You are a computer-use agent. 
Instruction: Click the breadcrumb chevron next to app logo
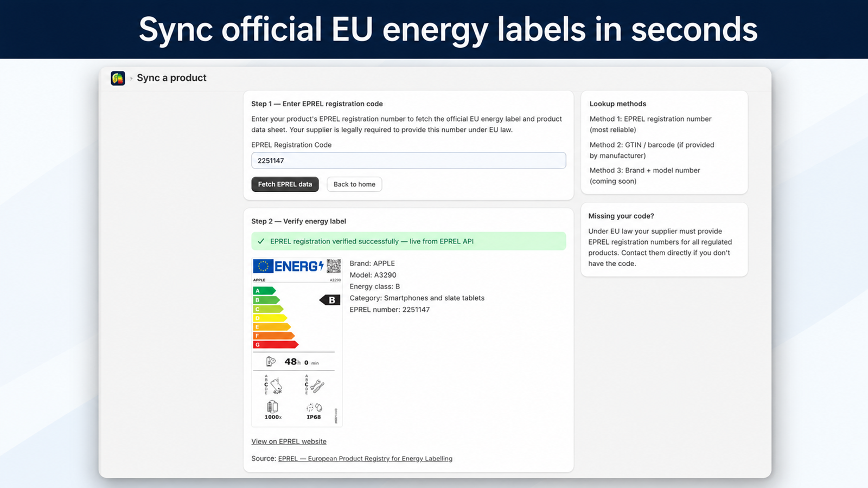coord(131,78)
